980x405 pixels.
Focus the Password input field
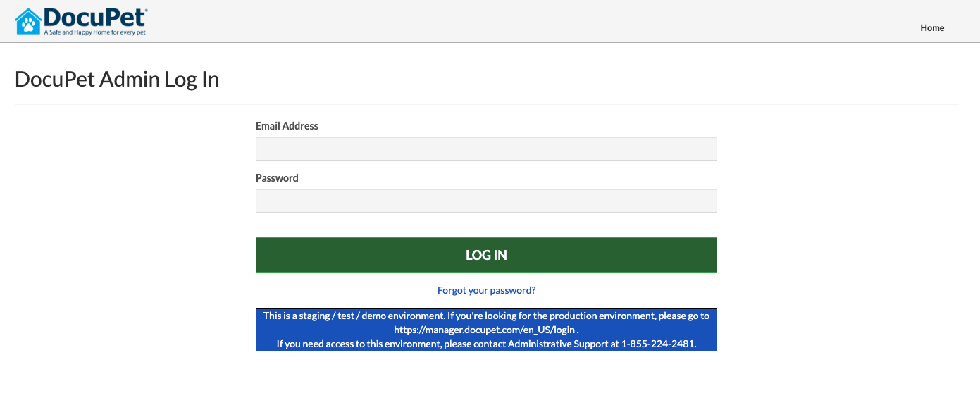486,201
